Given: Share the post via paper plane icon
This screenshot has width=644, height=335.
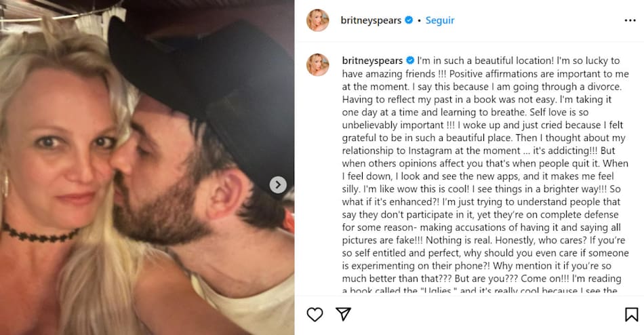Looking at the screenshot, I should click(x=344, y=314).
